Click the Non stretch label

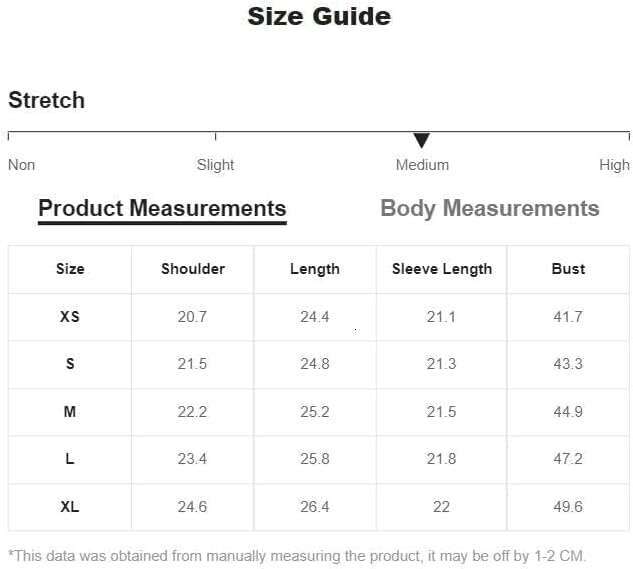click(21, 165)
